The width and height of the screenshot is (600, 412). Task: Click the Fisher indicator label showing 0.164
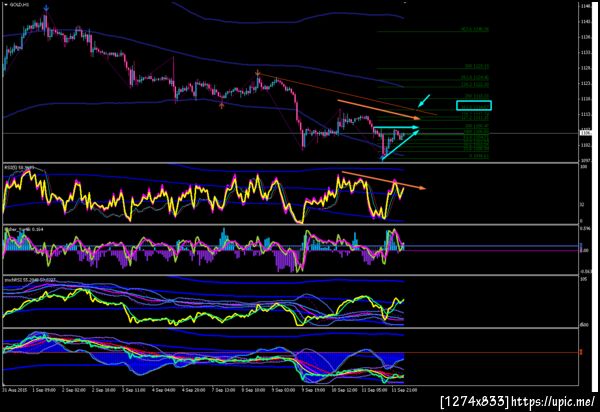coord(24,229)
